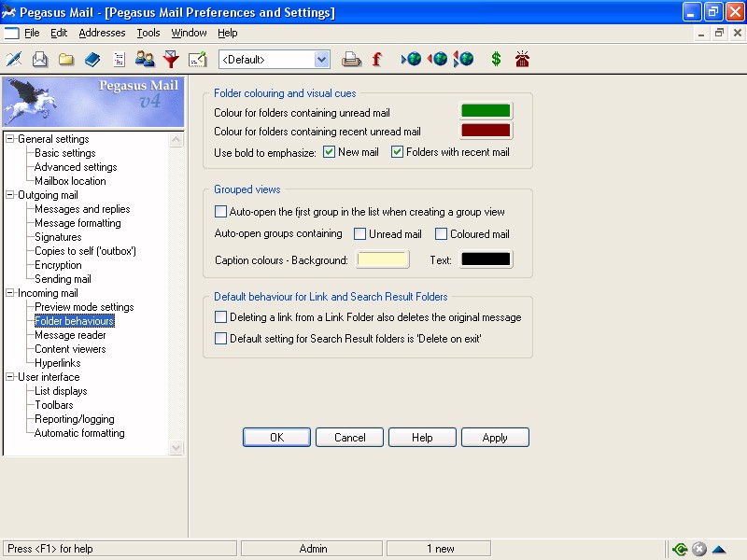Click '1 new' in status bar
This screenshot has height=560, width=747.
point(438,549)
